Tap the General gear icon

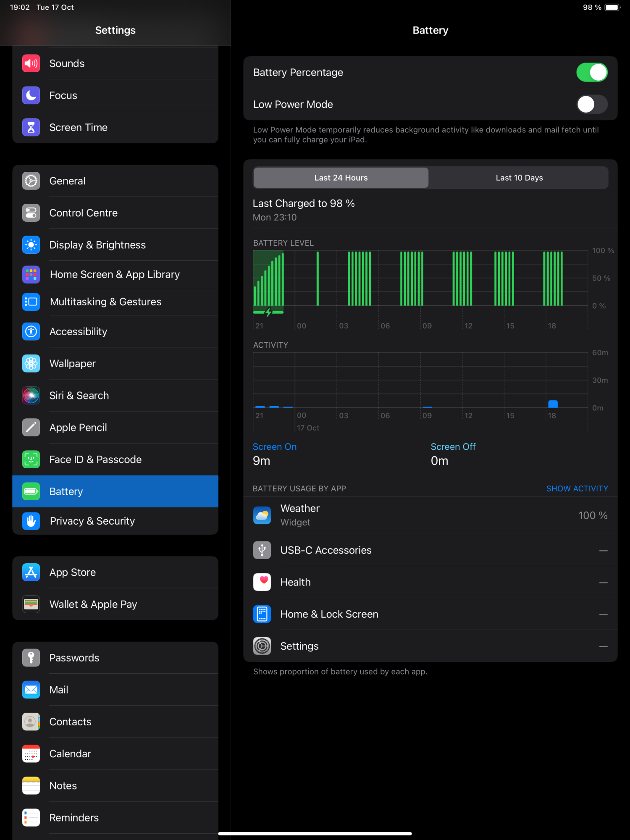(x=31, y=181)
